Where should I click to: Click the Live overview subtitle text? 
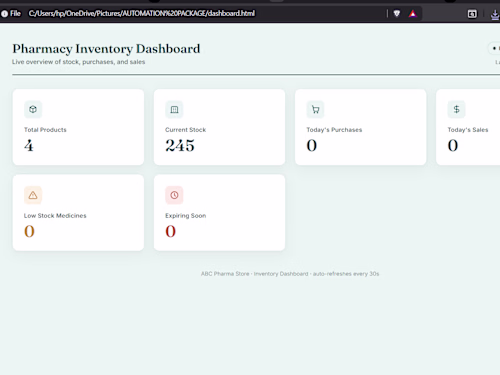79,62
